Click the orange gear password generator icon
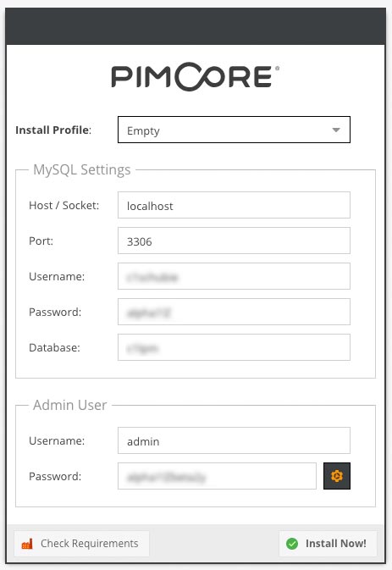Screen dimensions: 392x570 [337, 476]
